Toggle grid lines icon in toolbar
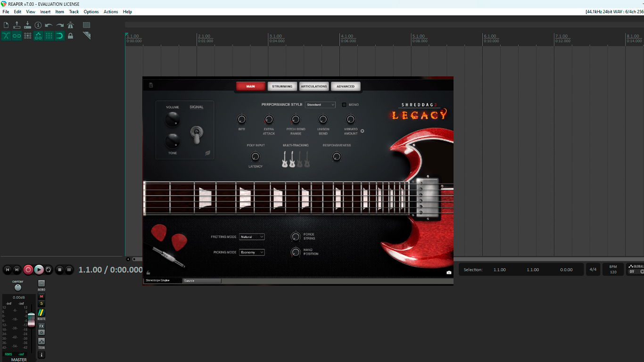Image resolution: width=644 pixels, height=362 pixels. (x=49, y=36)
